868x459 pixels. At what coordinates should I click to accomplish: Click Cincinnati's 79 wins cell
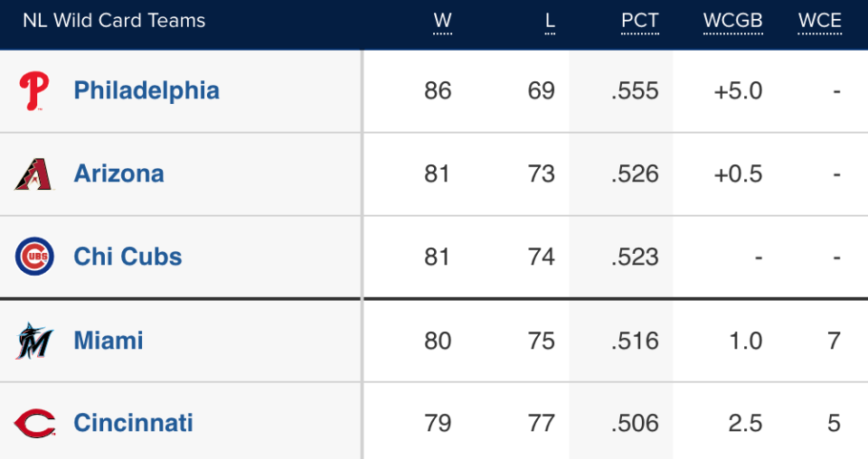[x=438, y=424]
